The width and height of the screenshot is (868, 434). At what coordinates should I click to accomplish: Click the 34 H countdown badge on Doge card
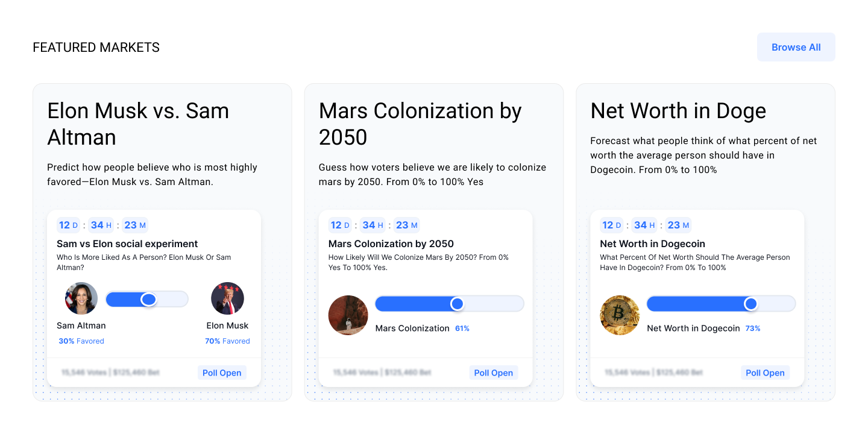(644, 225)
